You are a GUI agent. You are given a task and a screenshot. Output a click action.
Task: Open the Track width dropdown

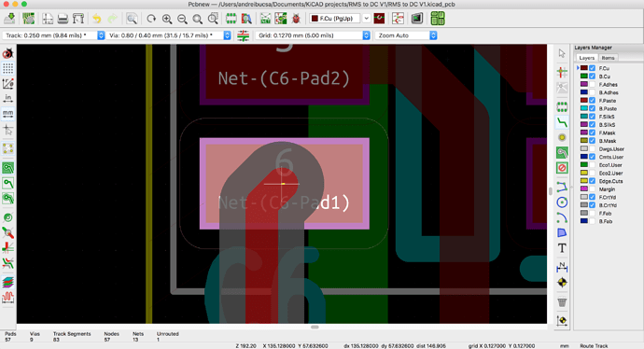coord(54,35)
